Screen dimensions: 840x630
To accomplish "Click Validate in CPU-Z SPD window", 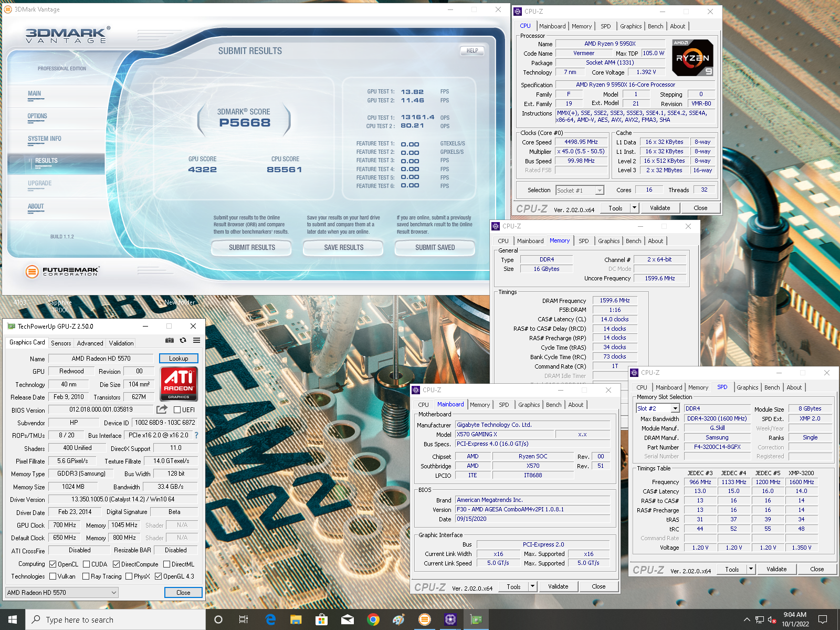I will click(x=776, y=569).
